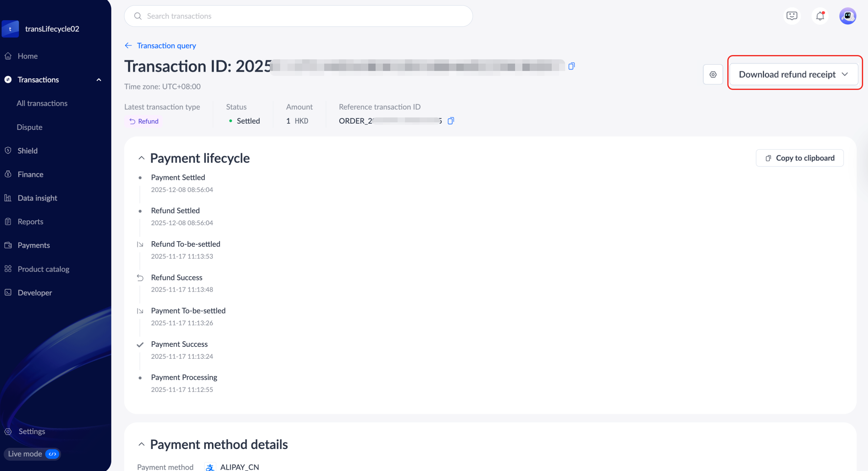868x471 pixels.
Task: Open All transactions in sidebar
Action: pos(42,103)
